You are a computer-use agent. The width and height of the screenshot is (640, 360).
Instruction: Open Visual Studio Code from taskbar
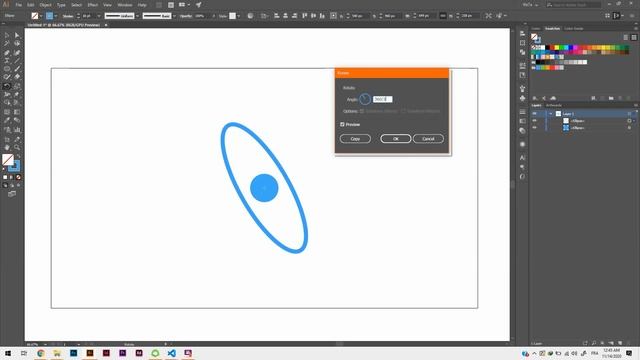(171, 353)
